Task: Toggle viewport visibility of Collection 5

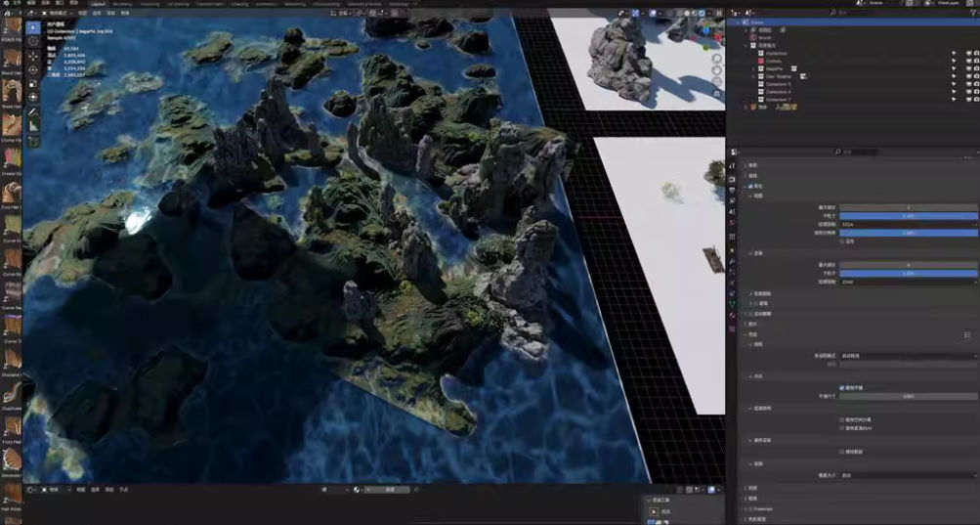Action: 955,84
